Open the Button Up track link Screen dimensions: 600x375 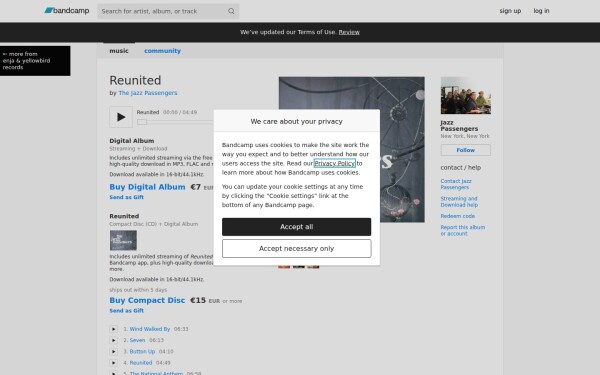click(142, 351)
